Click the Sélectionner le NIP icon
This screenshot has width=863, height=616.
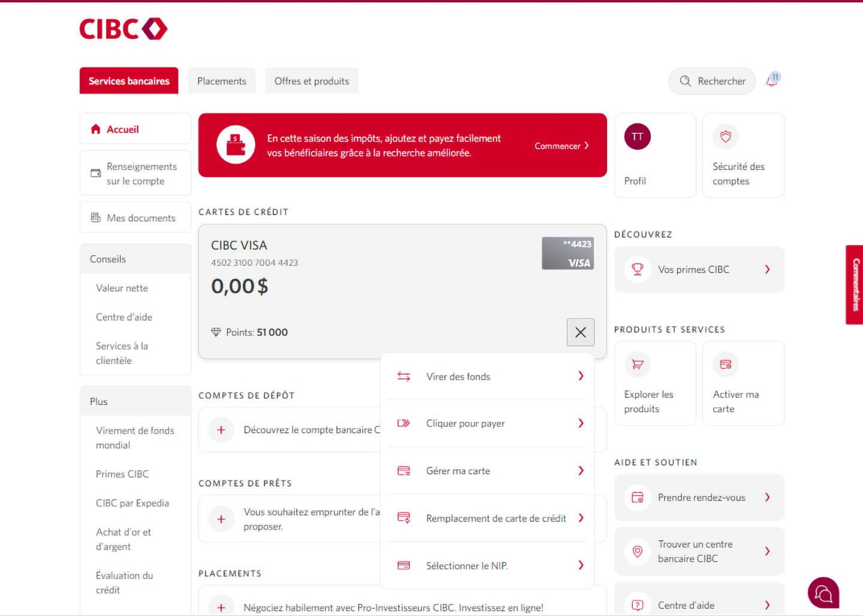coord(404,565)
